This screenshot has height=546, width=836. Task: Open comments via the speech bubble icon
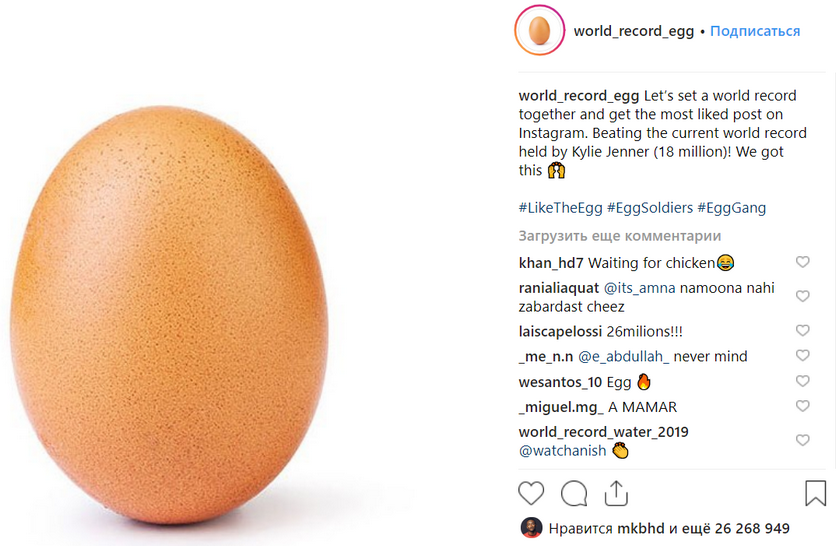(574, 493)
